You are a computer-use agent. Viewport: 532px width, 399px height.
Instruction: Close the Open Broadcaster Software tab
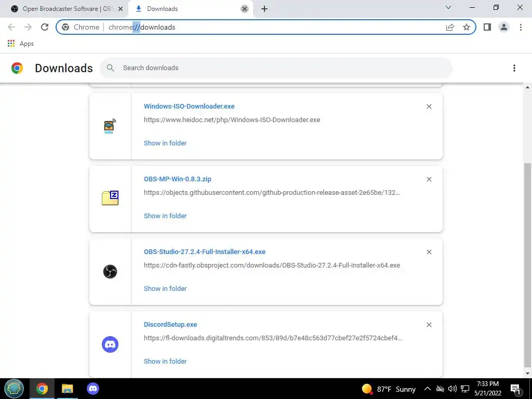pyautogui.click(x=121, y=9)
